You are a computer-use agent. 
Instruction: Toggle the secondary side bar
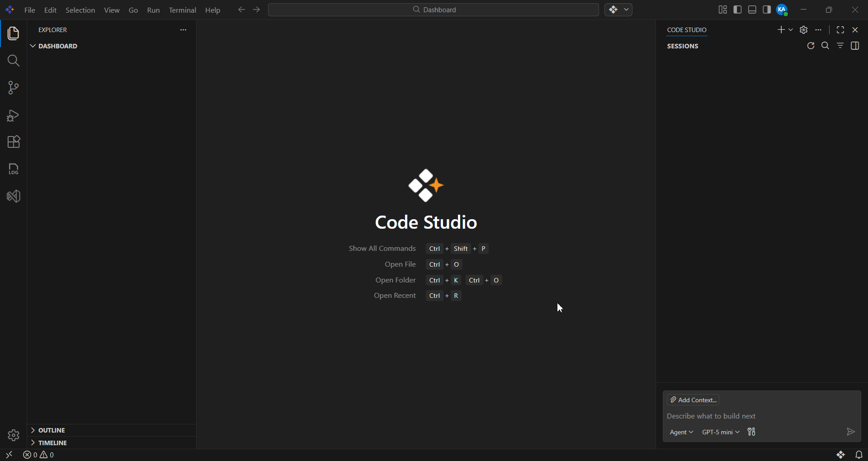pyautogui.click(x=767, y=9)
